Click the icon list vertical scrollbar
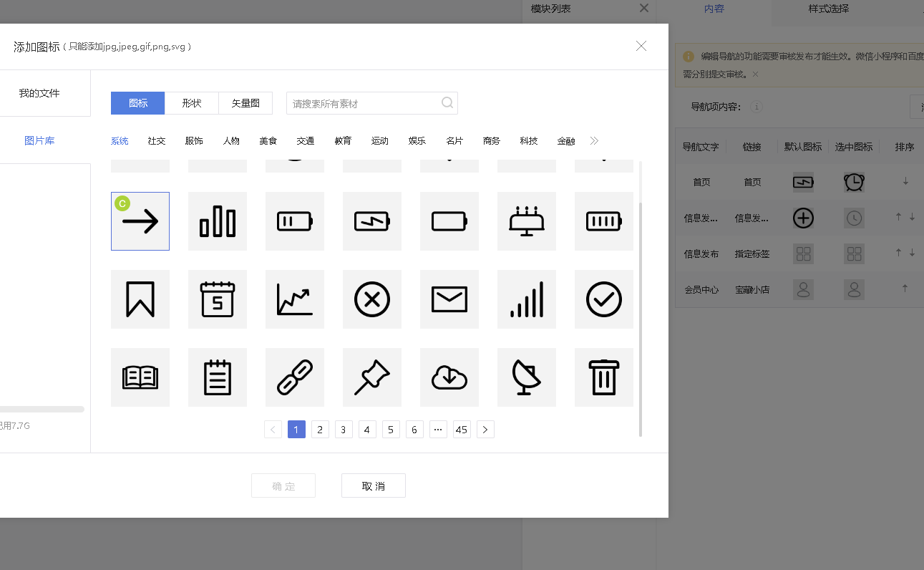The height and width of the screenshot is (570, 924). point(641,319)
